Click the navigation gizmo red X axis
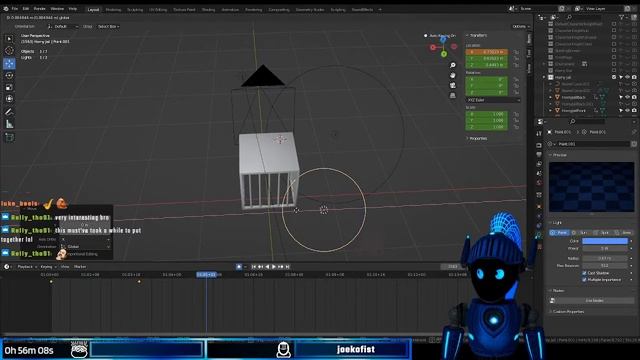The image size is (640, 360). click(433, 47)
